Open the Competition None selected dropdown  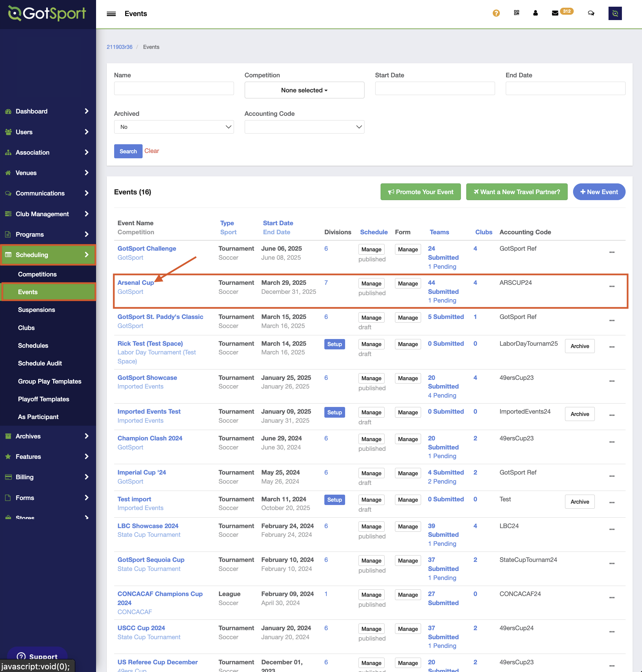tap(304, 90)
